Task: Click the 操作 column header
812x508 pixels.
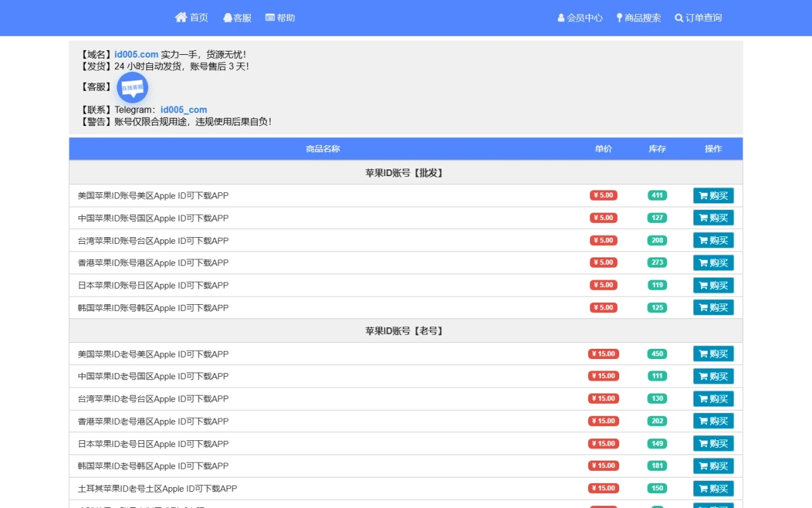Action: click(713, 149)
